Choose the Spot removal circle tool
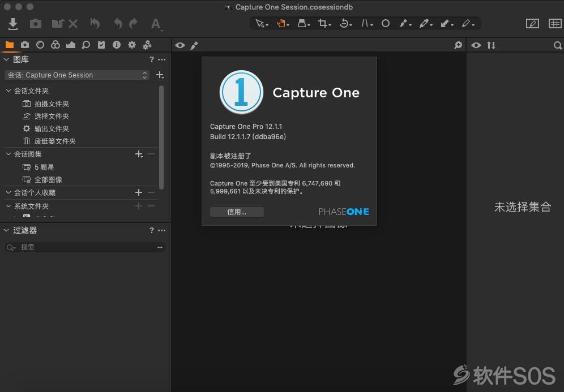The height and width of the screenshot is (392, 564). click(x=386, y=24)
